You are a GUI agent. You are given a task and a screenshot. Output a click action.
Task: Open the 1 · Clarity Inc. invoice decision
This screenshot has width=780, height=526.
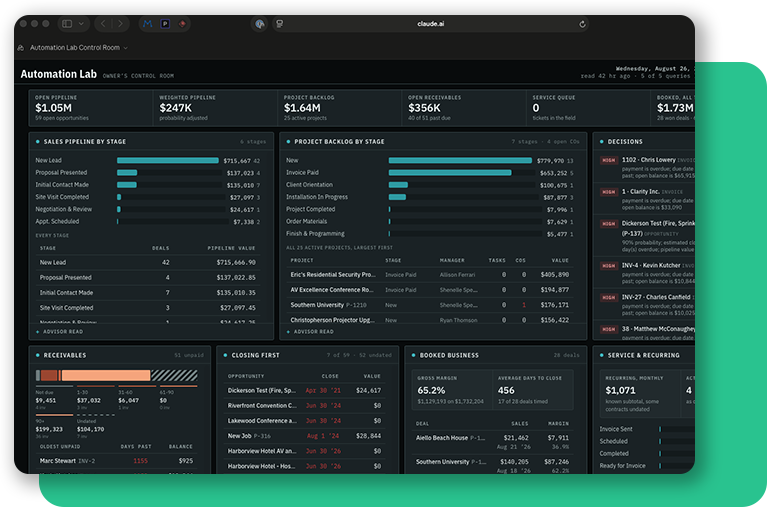click(x=647, y=199)
